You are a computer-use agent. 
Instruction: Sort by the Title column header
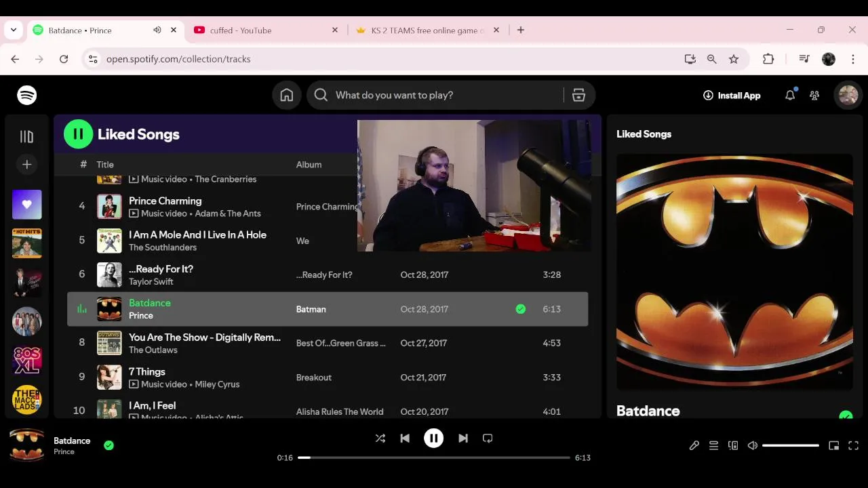105,165
